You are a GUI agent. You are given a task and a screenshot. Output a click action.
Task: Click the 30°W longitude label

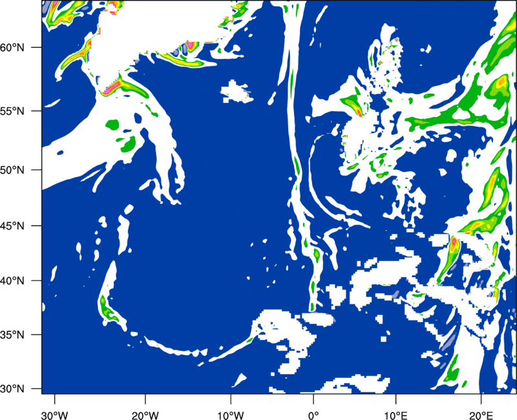click(55, 415)
